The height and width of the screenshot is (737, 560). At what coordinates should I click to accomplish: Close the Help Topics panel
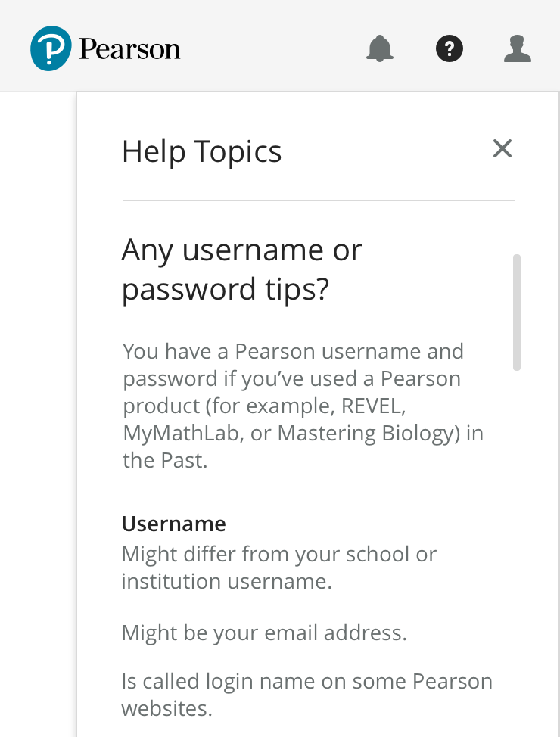[x=502, y=149]
